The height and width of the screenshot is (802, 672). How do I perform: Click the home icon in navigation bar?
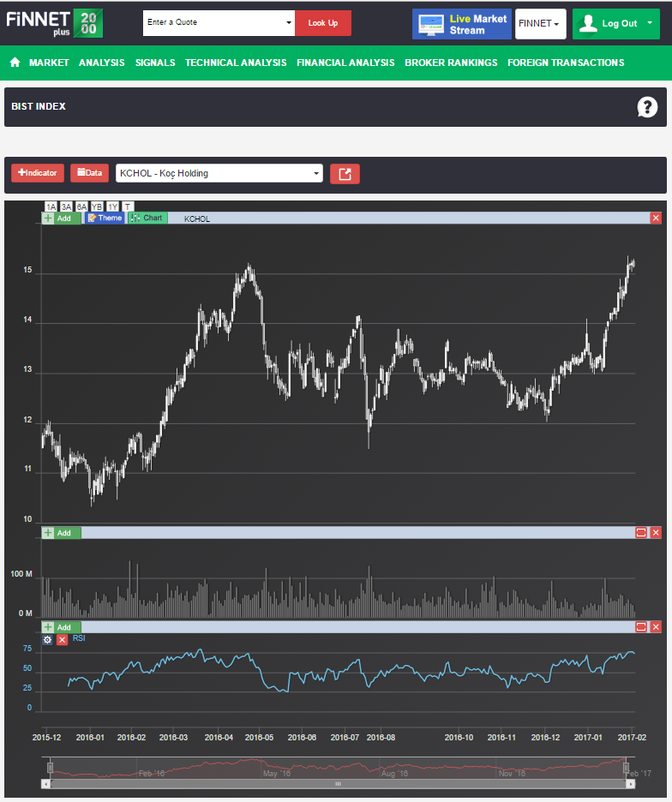[15, 63]
